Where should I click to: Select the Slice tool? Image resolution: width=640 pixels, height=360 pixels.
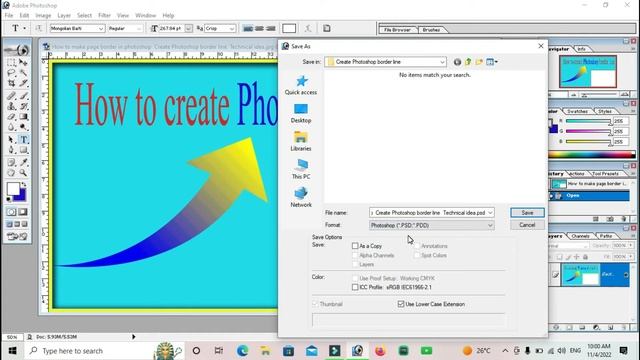[23, 83]
